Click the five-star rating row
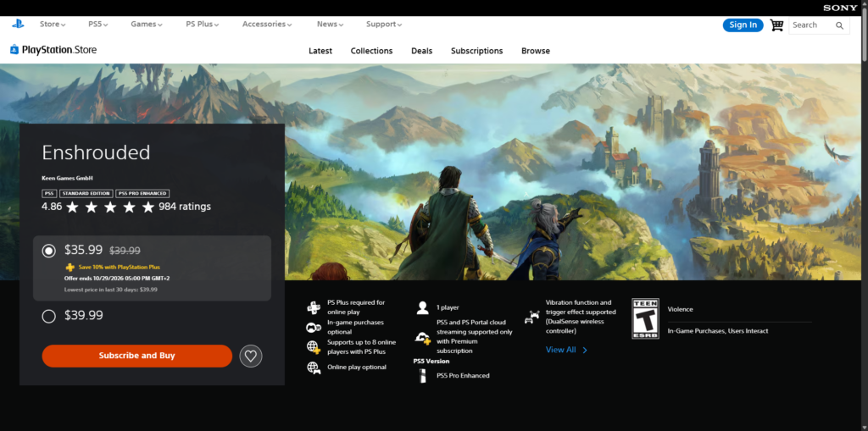Image resolution: width=868 pixels, height=431 pixels. 110,207
